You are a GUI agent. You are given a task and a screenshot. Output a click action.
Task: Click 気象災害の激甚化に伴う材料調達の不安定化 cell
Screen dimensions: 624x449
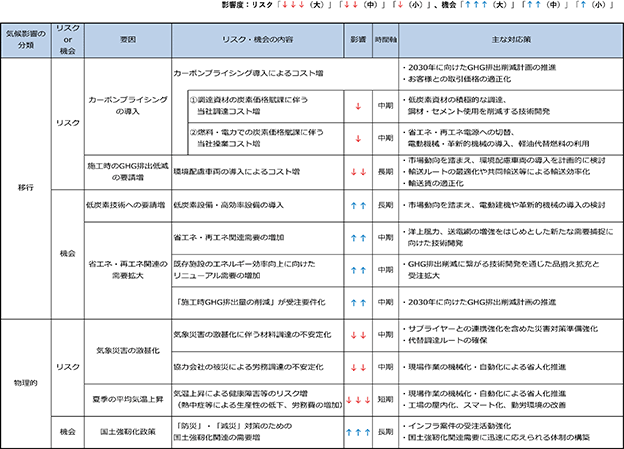pos(258,335)
